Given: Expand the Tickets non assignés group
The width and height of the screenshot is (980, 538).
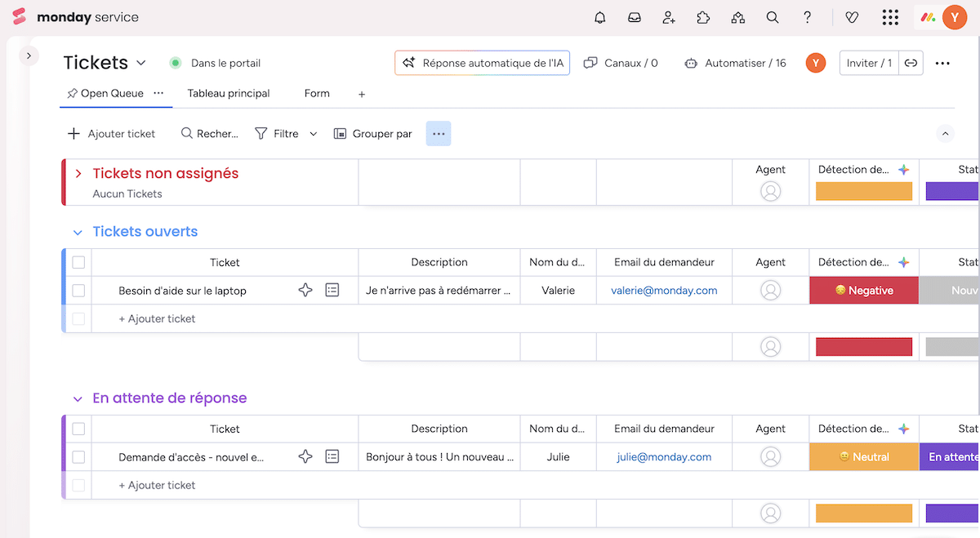Looking at the screenshot, I should [78, 173].
